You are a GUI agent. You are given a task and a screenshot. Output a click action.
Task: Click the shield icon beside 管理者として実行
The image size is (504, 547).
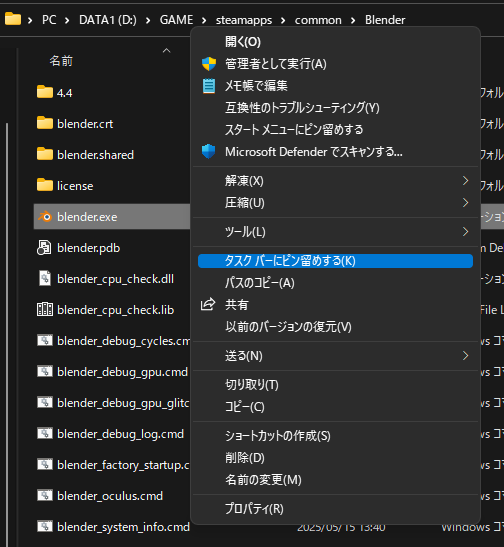coord(209,64)
